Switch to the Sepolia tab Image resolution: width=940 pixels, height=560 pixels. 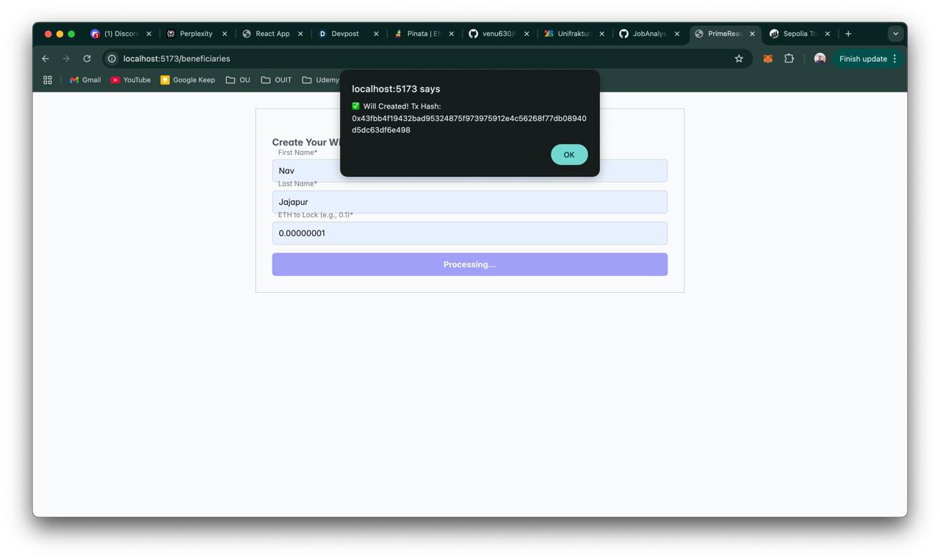(x=793, y=34)
